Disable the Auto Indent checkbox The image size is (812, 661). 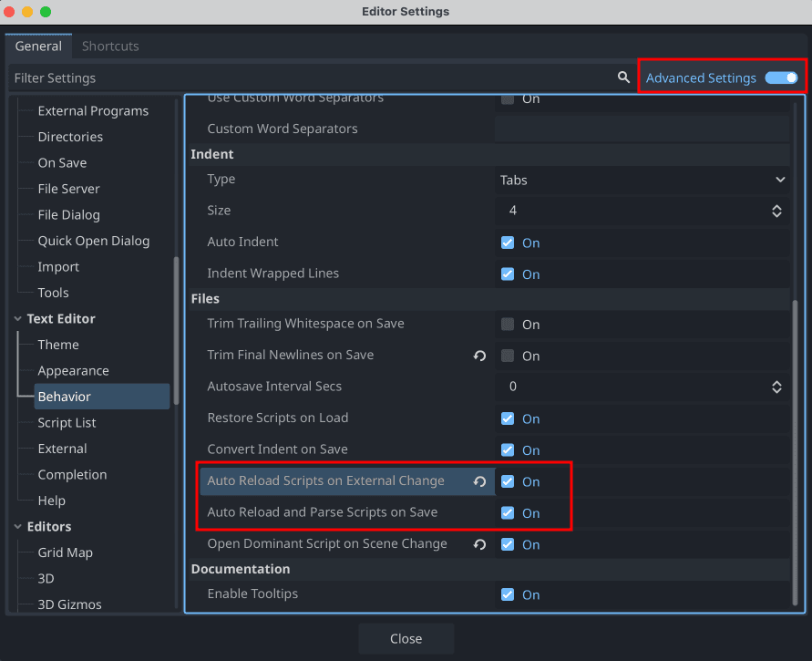tap(508, 242)
